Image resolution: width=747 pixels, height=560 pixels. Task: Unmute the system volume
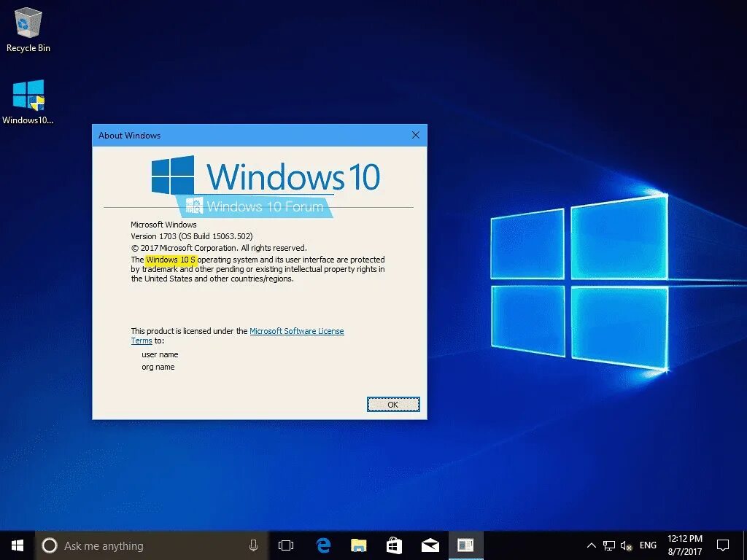tap(625, 545)
